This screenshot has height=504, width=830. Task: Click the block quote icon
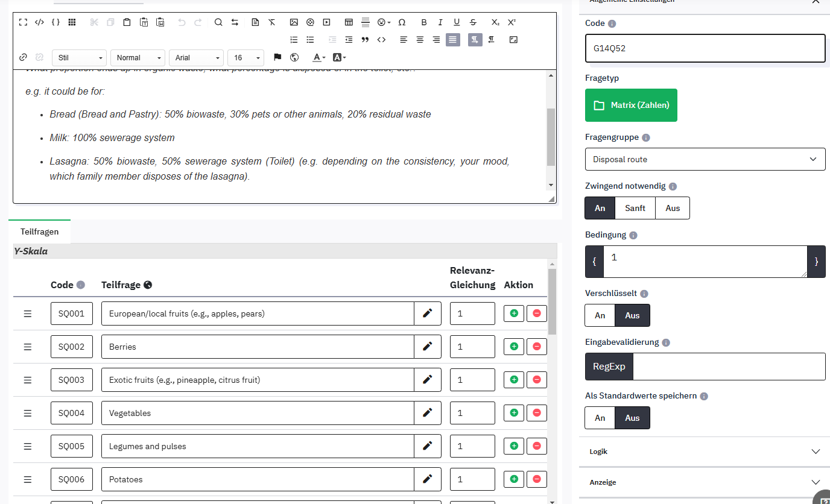click(365, 40)
